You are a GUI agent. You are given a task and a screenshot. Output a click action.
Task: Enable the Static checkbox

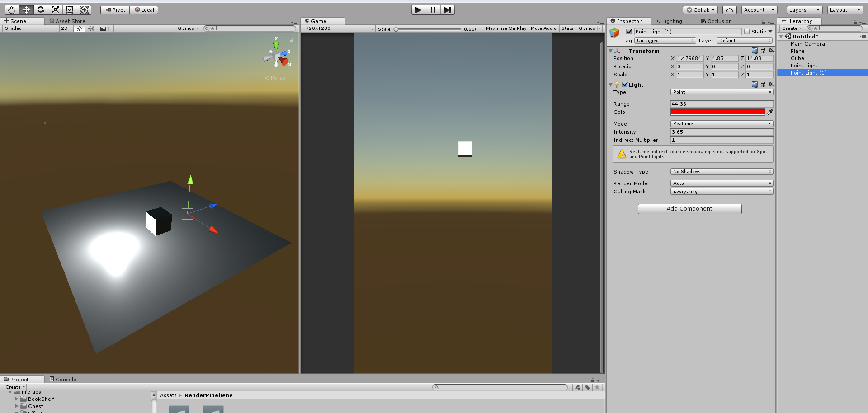747,32
